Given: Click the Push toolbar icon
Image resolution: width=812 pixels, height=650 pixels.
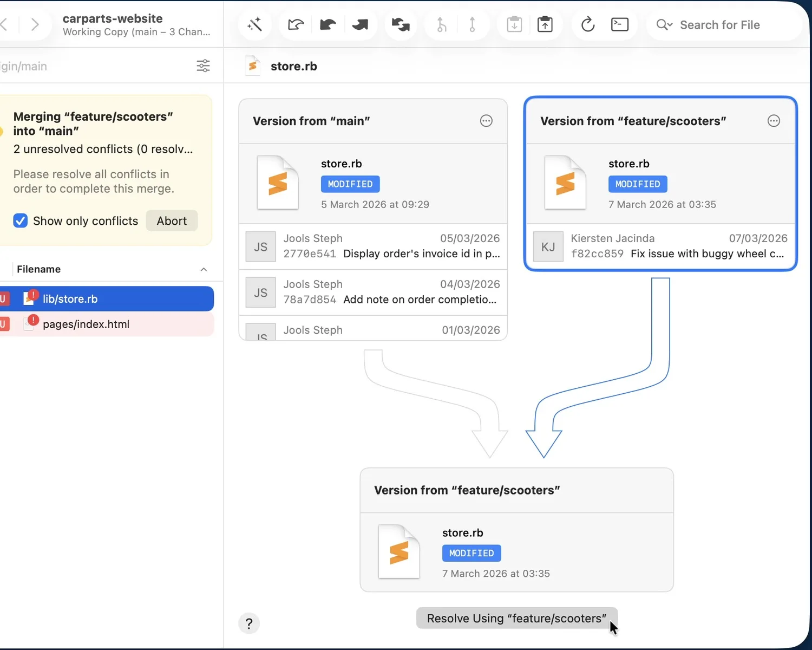Looking at the screenshot, I should coord(360,24).
